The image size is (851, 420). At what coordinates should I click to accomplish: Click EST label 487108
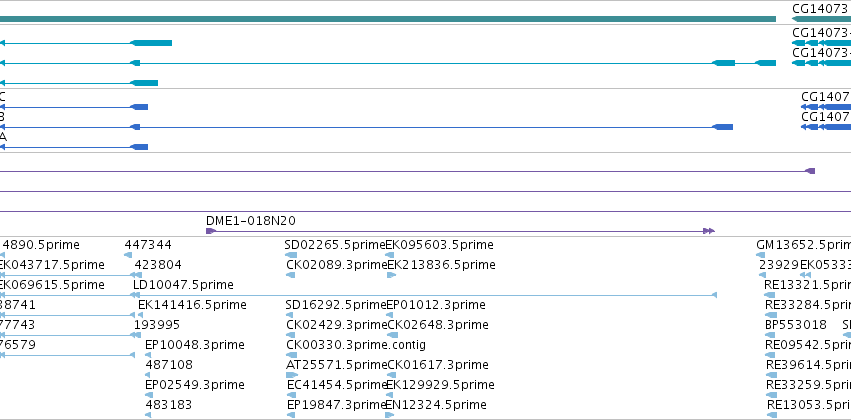(169, 365)
